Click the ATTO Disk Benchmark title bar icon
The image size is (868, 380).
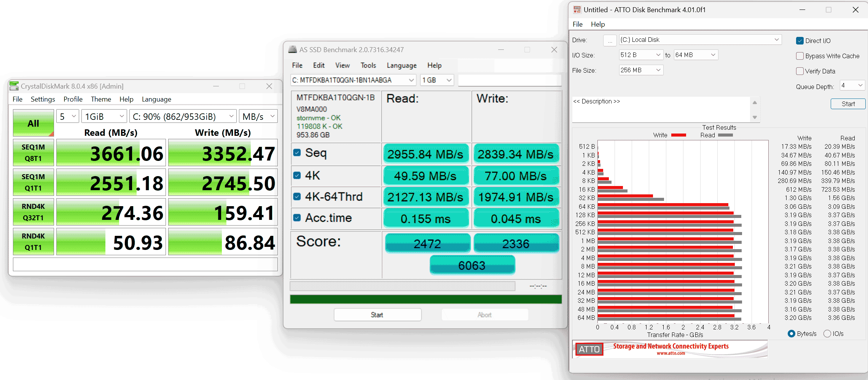577,10
